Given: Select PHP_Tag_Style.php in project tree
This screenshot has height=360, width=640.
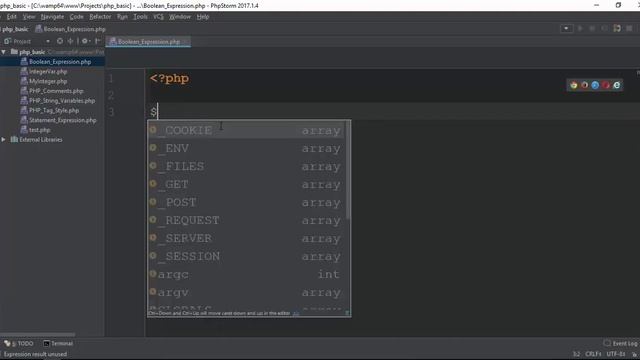Looking at the screenshot, I should 54,111.
